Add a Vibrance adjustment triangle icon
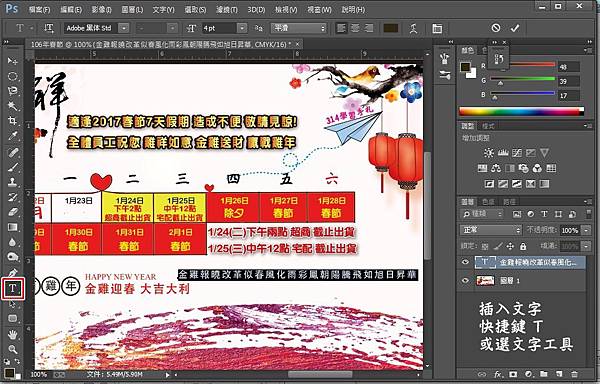The width and height of the screenshot is (600, 384). point(544,153)
